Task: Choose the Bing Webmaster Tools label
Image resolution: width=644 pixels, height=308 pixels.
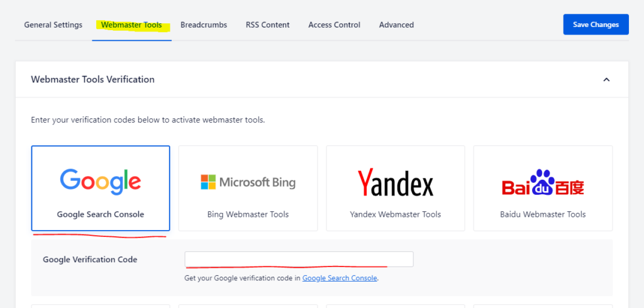Action: point(248,214)
